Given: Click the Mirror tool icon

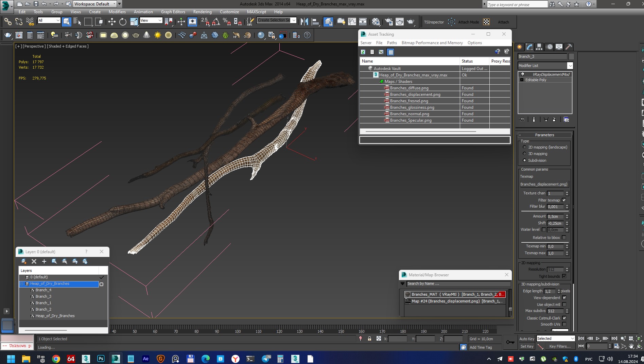Looking at the screenshot, I should [x=304, y=22].
